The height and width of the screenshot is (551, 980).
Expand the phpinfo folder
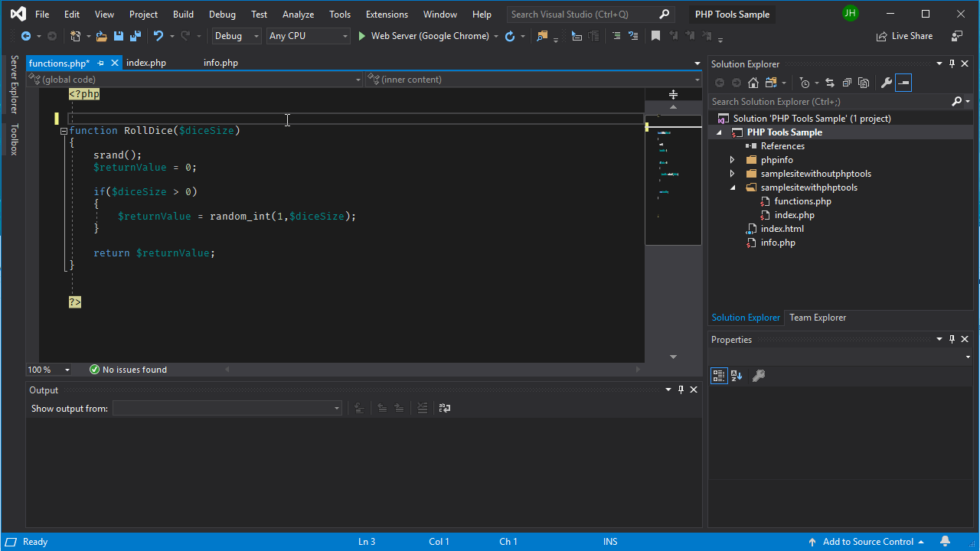pos(732,160)
